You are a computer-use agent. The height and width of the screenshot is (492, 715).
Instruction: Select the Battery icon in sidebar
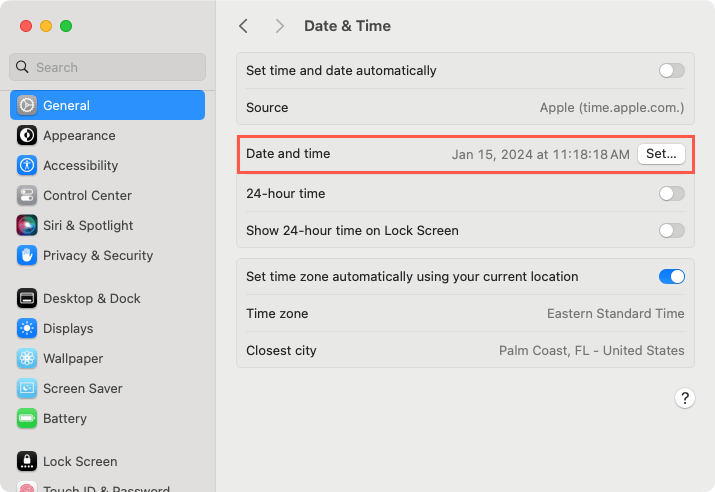coord(27,418)
